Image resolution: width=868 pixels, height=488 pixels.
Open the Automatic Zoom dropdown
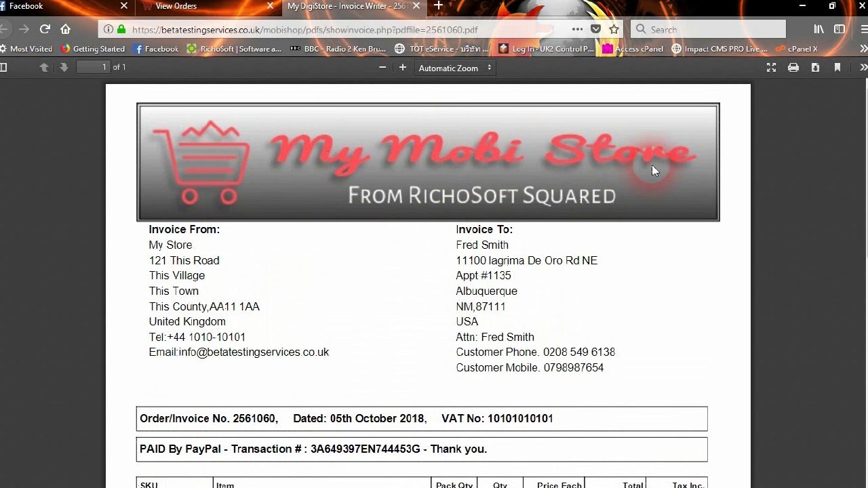click(x=455, y=68)
